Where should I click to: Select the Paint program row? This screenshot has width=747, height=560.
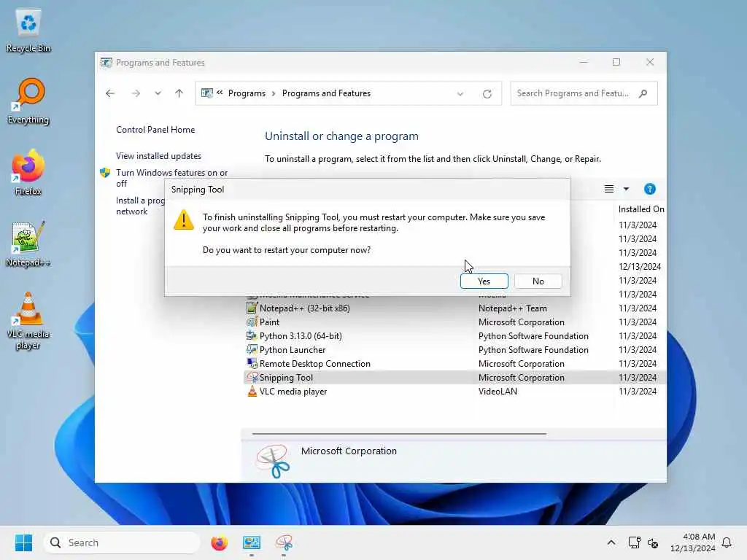[455, 322]
